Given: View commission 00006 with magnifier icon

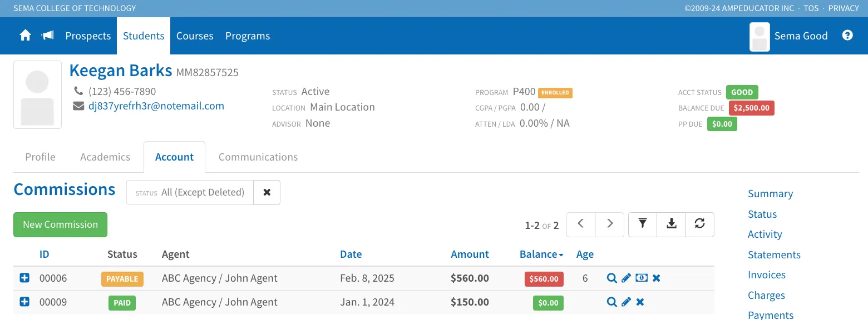Looking at the screenshot, I should [611, 278].
